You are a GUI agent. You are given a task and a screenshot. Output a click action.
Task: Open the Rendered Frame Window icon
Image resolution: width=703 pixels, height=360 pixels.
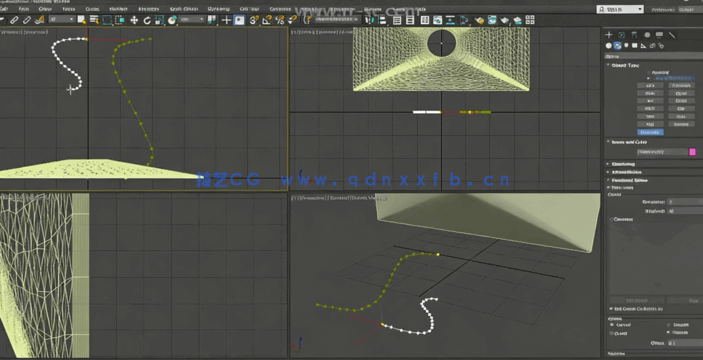(x=492, y=20)
